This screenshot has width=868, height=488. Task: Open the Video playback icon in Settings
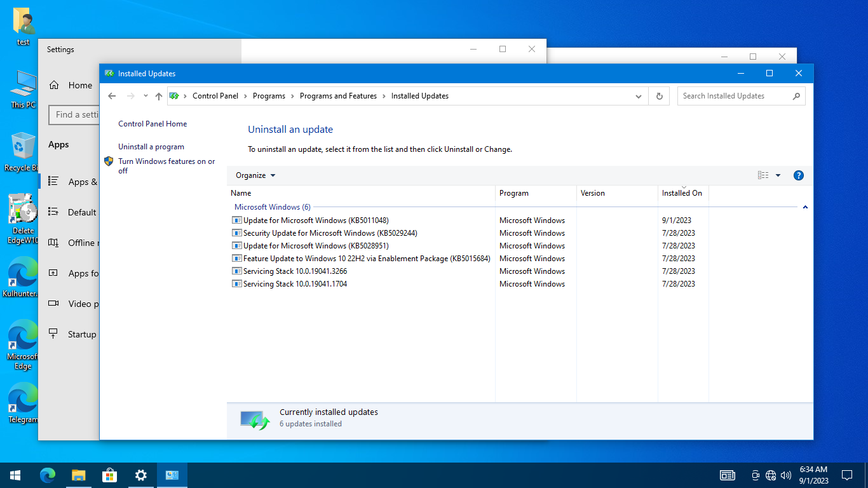[53, 304]
